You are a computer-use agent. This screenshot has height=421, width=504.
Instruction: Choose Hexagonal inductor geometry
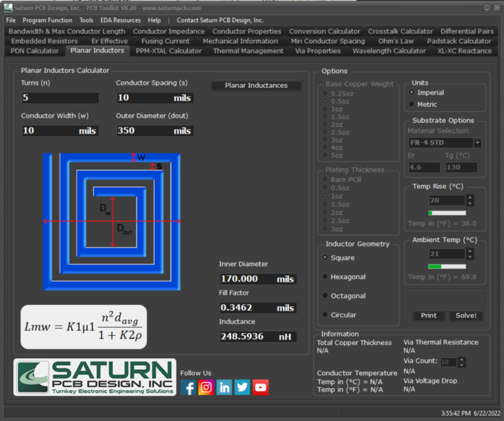tap(325, 277)
